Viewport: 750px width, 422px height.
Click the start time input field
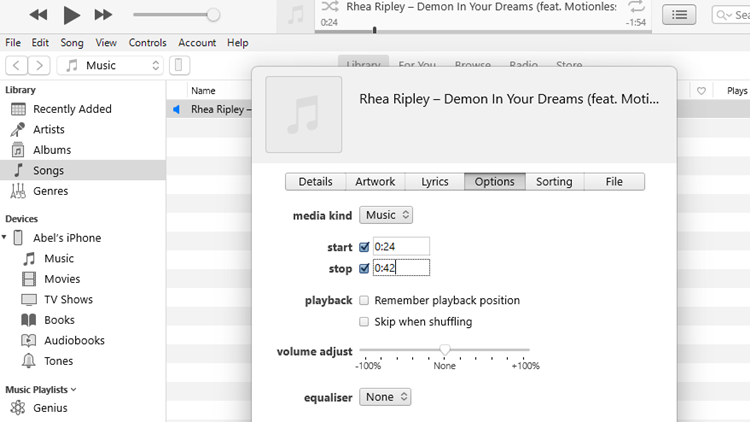click(401, 246)
